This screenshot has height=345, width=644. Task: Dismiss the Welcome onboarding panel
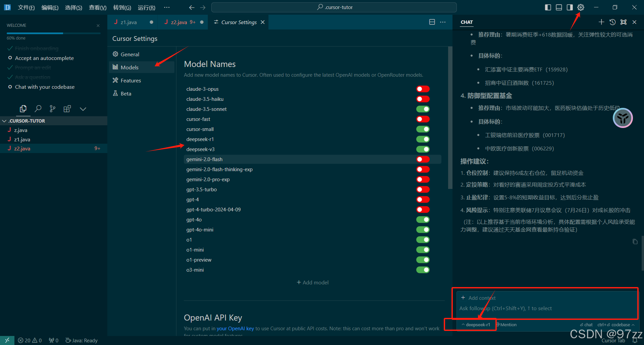[98, 25]
